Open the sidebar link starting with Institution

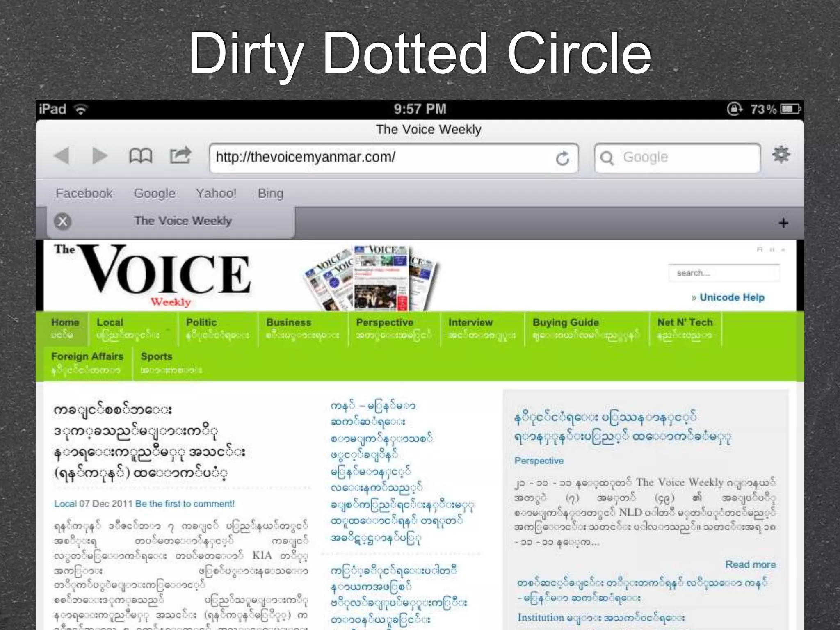[x=601, y=617]
